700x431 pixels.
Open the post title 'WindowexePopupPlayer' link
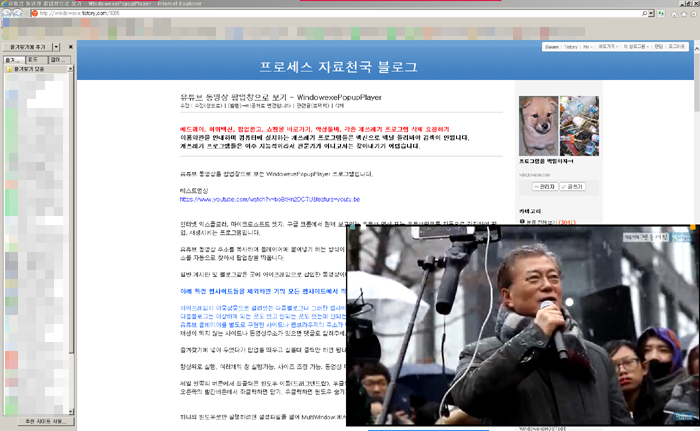[281, 97]
